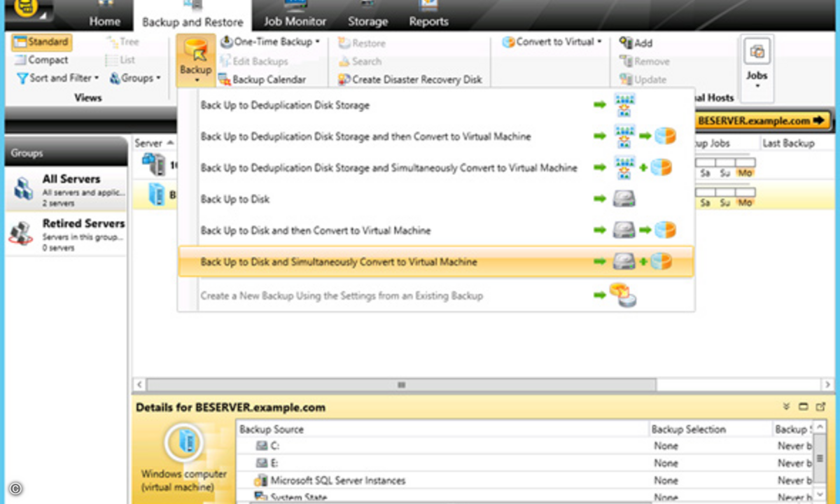Select Deduplication Disk Storage then Convert to VM

[436, 136]
